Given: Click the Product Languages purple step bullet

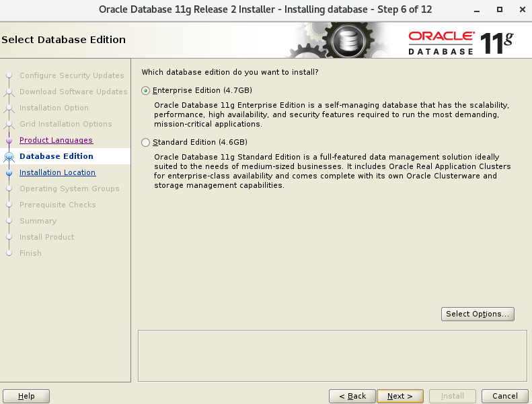Looking at the screenshot, I should (x=9, y=140).
